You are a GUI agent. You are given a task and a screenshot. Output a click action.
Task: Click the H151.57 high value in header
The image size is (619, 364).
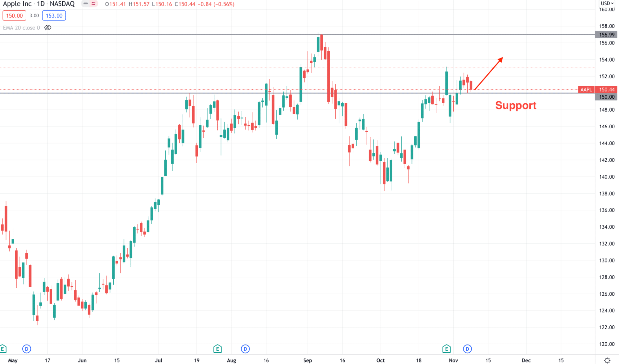click(x=139, y=4)
